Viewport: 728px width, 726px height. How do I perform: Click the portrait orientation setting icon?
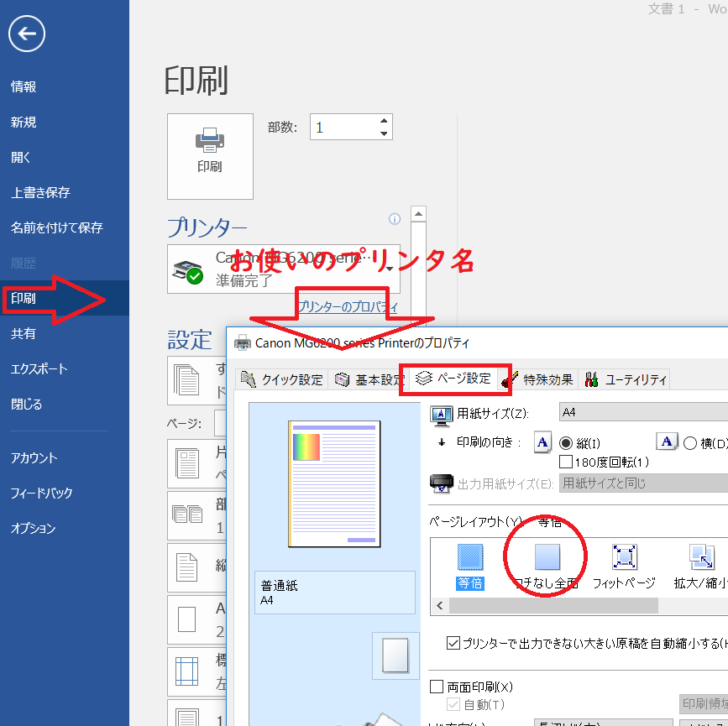[186, 567]
